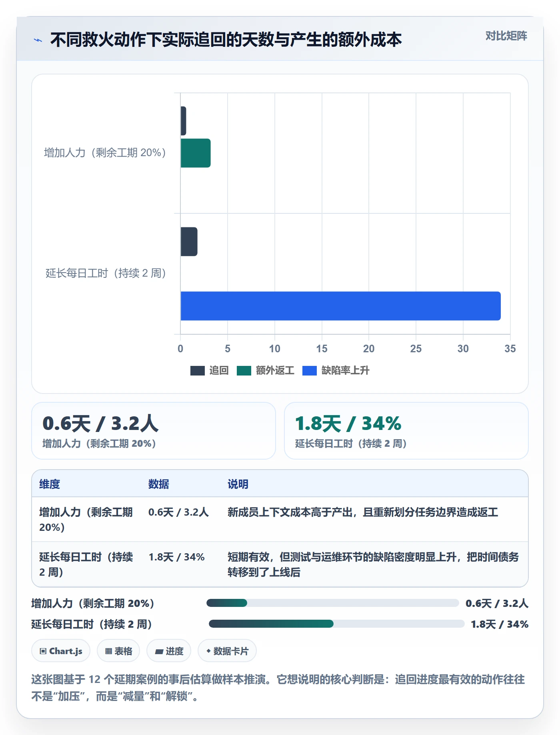Toggle the 缺陷率上升 legend entry

click(x=336, y=371)
